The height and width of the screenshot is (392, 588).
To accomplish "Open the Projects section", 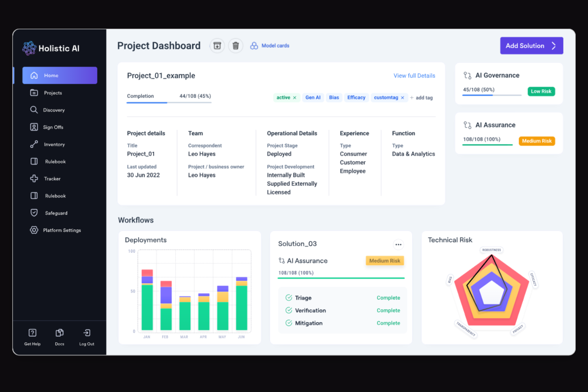I will click(52, 93).
